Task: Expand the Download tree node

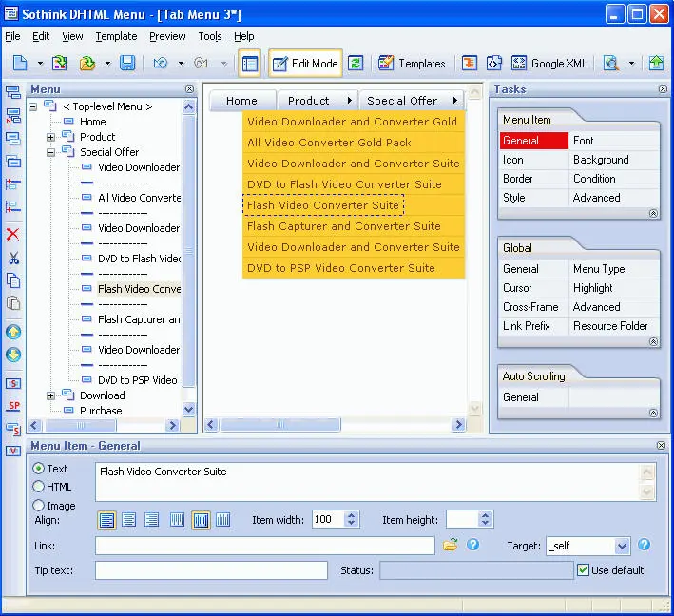Action: tap(50, 395)
